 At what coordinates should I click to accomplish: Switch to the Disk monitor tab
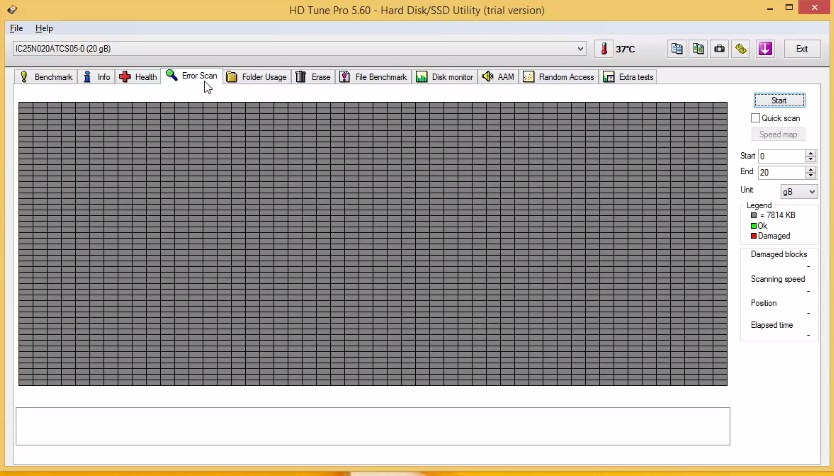(x=445, y=77)
